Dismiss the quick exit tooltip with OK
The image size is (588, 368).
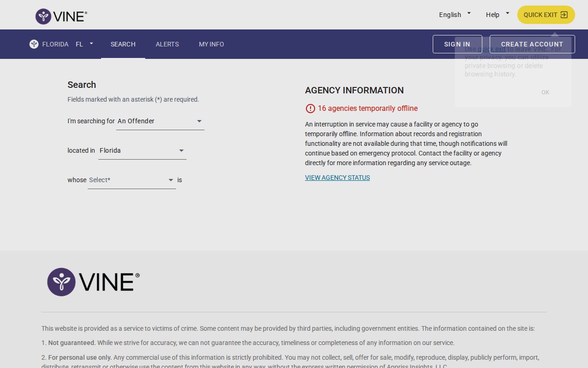pyautogui.click(x=545, y=92)
